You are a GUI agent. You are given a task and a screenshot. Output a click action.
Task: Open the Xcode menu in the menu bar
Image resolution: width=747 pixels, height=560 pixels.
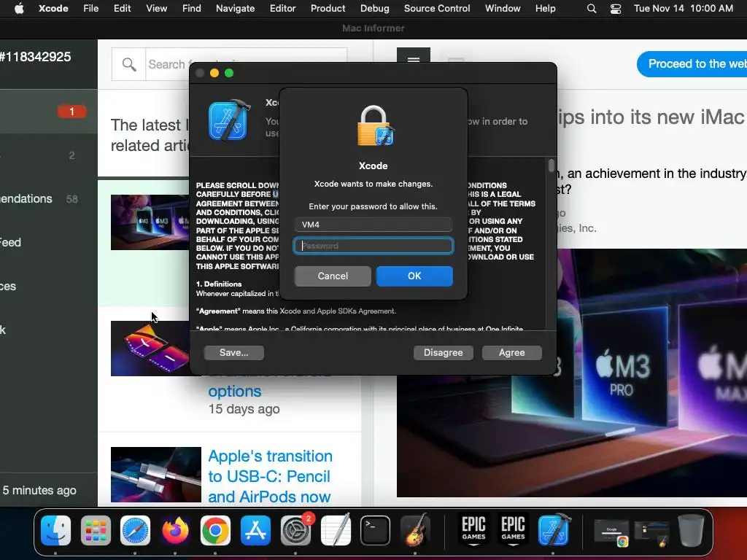(53, 8)
